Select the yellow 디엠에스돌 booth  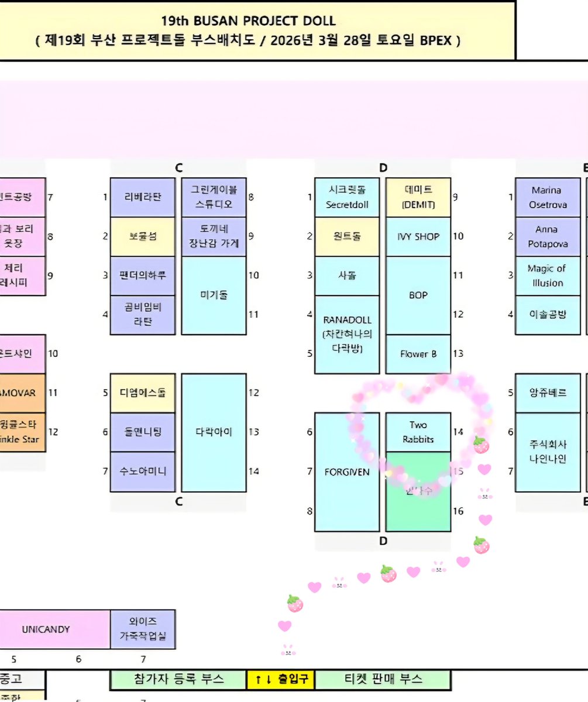click(143, 393)
